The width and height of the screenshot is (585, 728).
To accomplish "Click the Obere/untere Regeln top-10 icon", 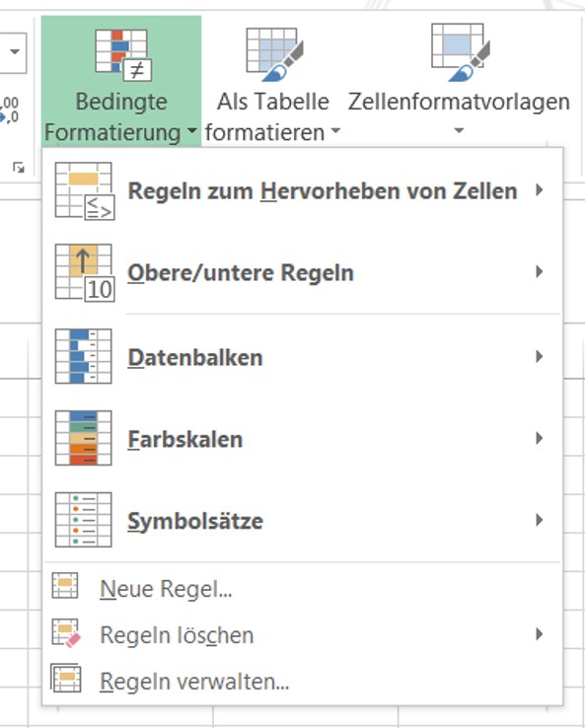I will [x=85, y=273].
